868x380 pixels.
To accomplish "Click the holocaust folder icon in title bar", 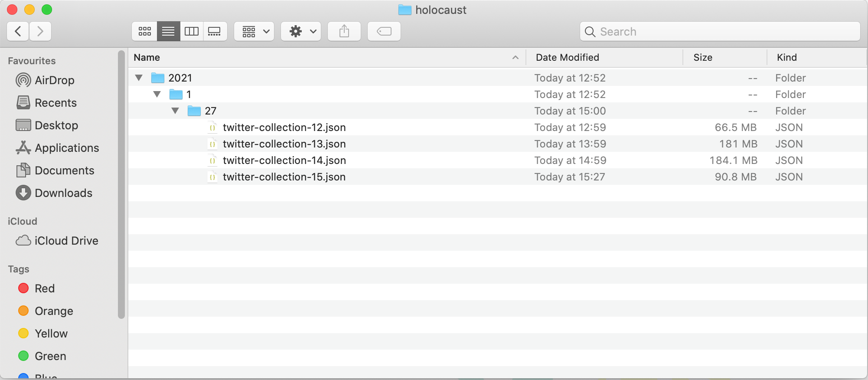I will pos(405,10).
